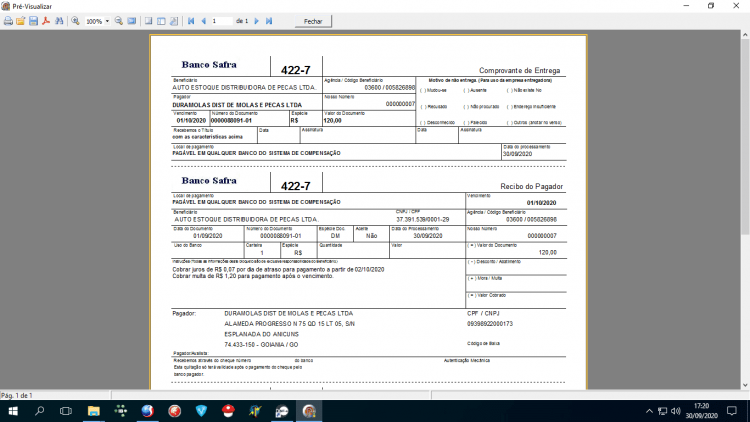The image size is (750, 422).
Task: Go to last page
Action: click(x=269, y=21)
